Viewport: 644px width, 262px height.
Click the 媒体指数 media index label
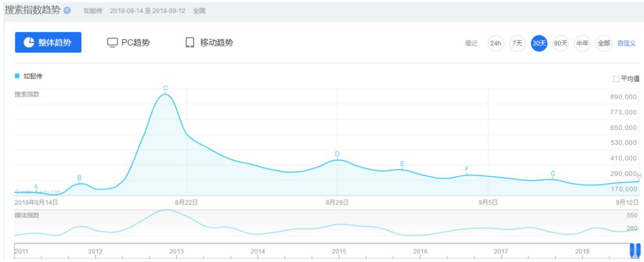[x=27, y=215]
